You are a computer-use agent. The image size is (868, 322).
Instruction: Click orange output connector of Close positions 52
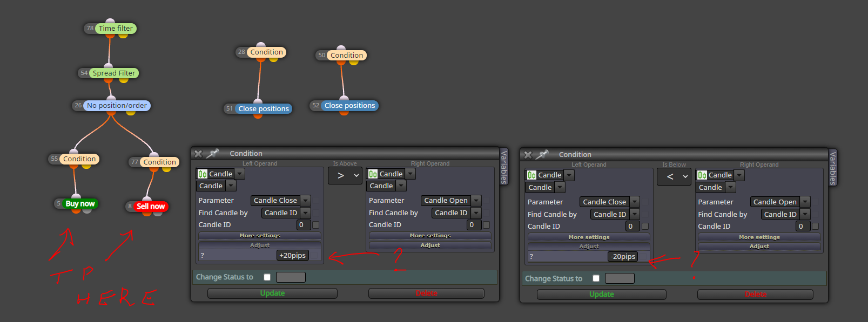click(x=344, y=112)
